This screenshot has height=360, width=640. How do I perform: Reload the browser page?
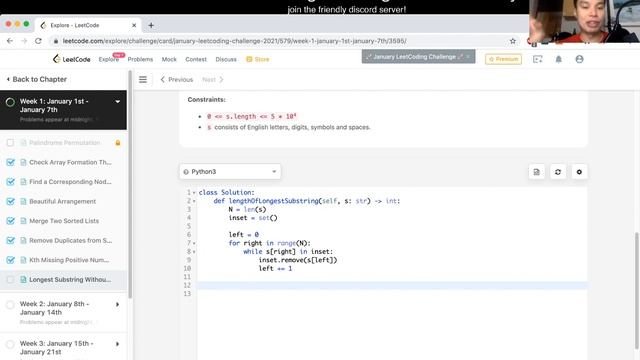pyautogui.click(x=38, y=41)
